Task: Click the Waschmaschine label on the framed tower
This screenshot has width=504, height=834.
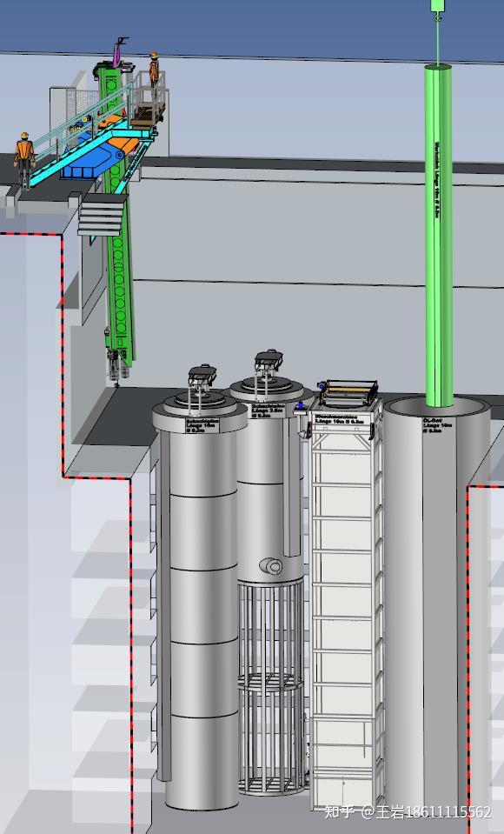Action: (341, 418)
